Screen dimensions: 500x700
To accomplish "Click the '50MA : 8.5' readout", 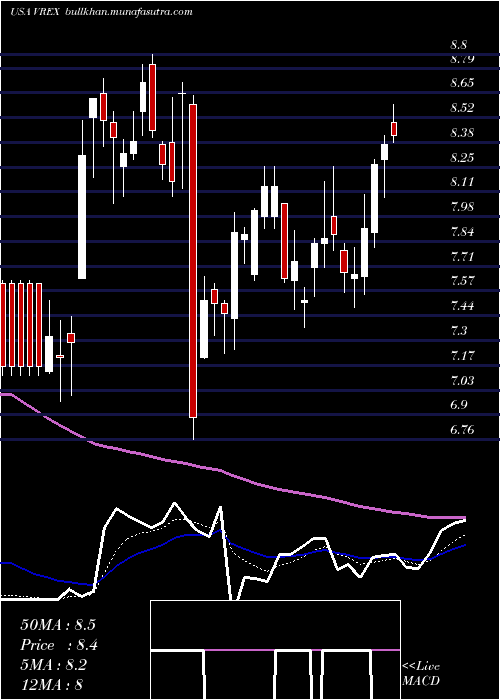I will click(58, 625).
